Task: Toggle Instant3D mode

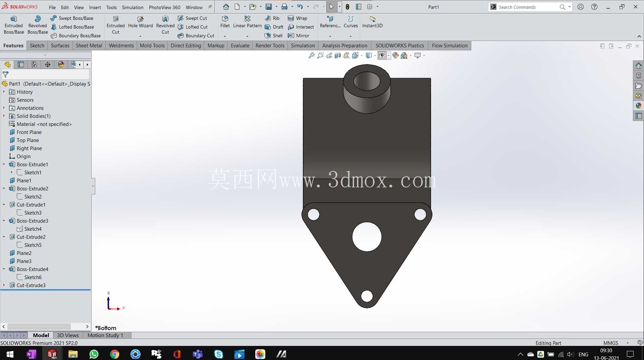Action: click(372, 22)
